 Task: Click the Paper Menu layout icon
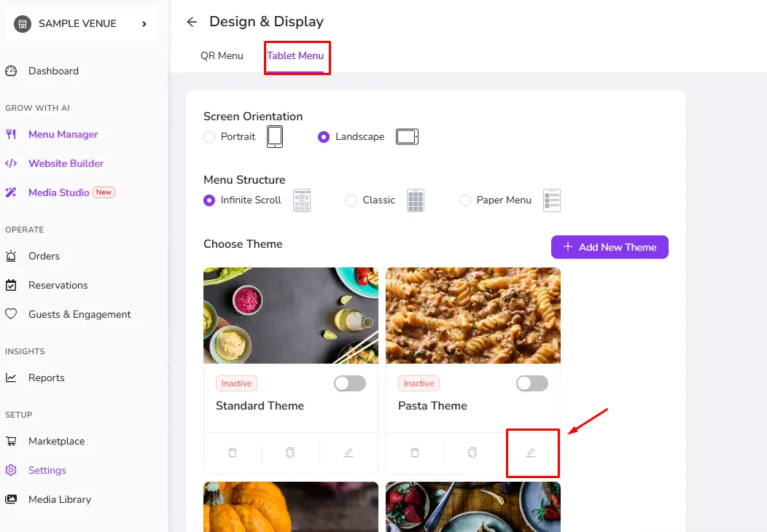click(x=552, y=200)
